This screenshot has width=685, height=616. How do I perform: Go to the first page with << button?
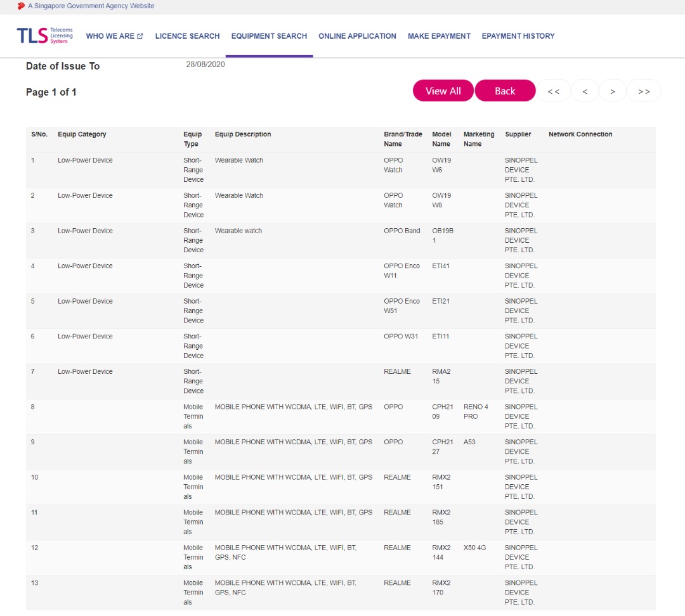[x=553, y=91]
